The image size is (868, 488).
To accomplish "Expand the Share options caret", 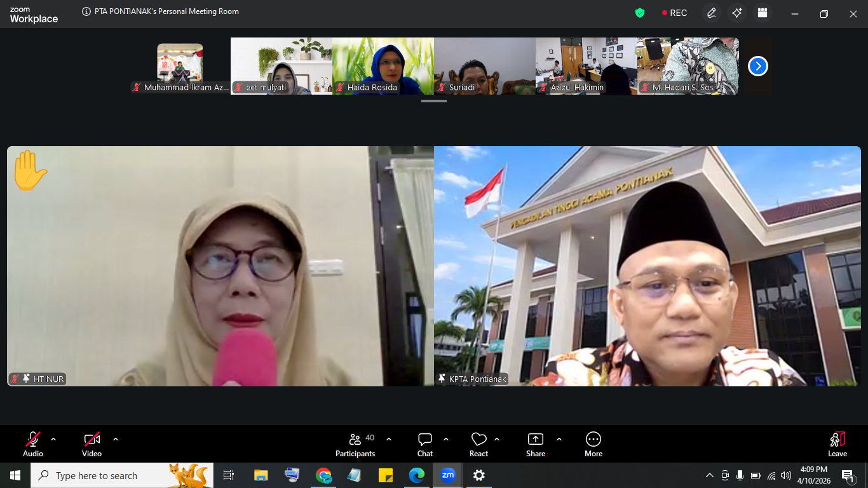I will point(559,439).
